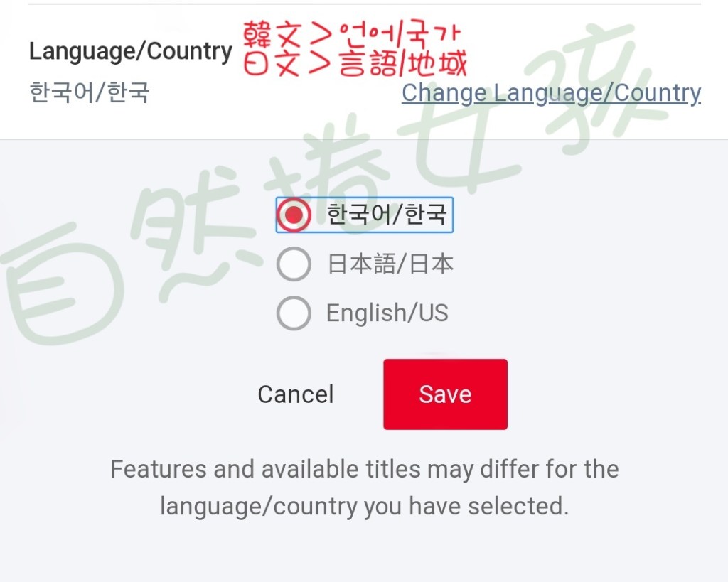
Task: Click the 'Features and available titles' notice line
Action: (x=365, y=469)
